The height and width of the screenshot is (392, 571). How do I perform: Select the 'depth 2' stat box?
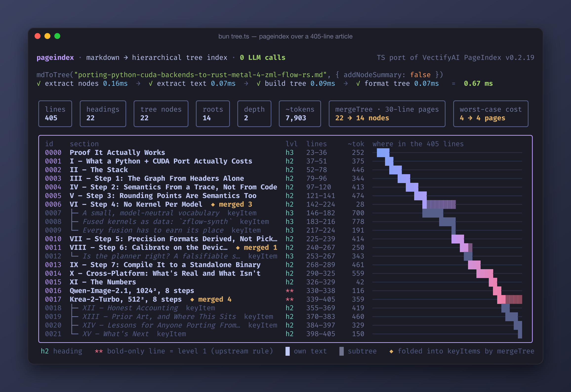254,114
